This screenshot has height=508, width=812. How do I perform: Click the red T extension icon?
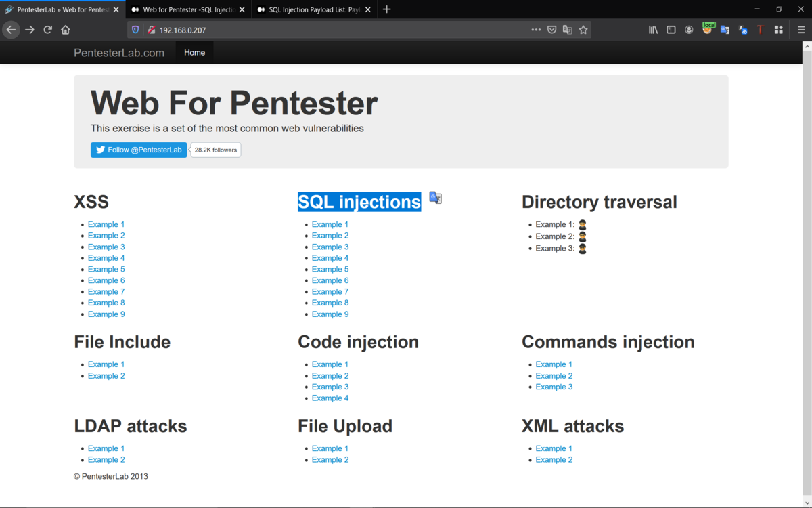coord(761,30)
